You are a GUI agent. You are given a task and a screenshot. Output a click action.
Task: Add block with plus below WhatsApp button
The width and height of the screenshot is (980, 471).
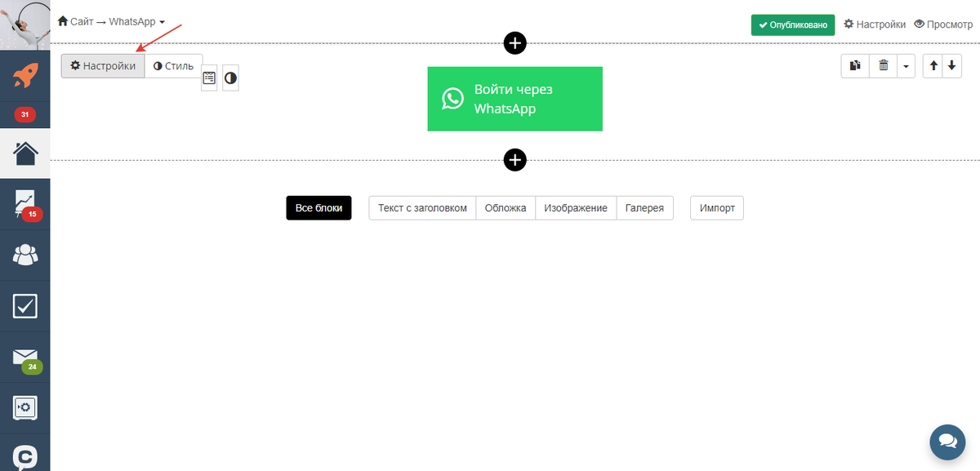point(514,160)
